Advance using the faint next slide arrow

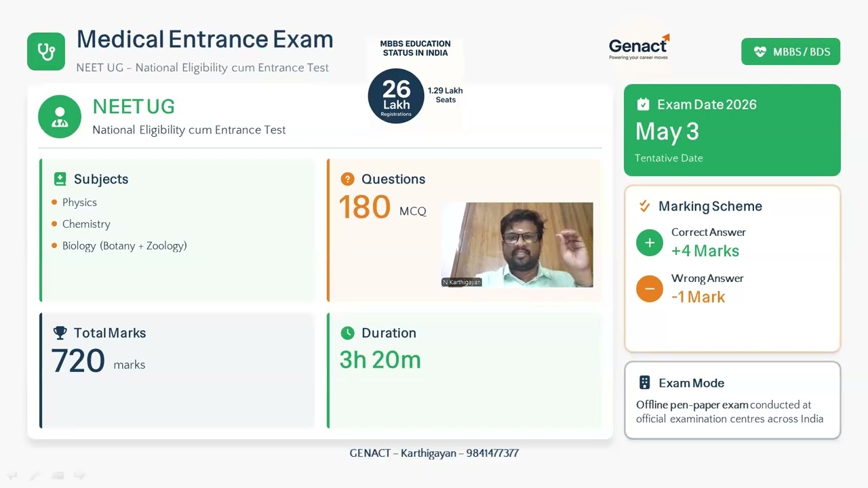[x=80, y=476]
